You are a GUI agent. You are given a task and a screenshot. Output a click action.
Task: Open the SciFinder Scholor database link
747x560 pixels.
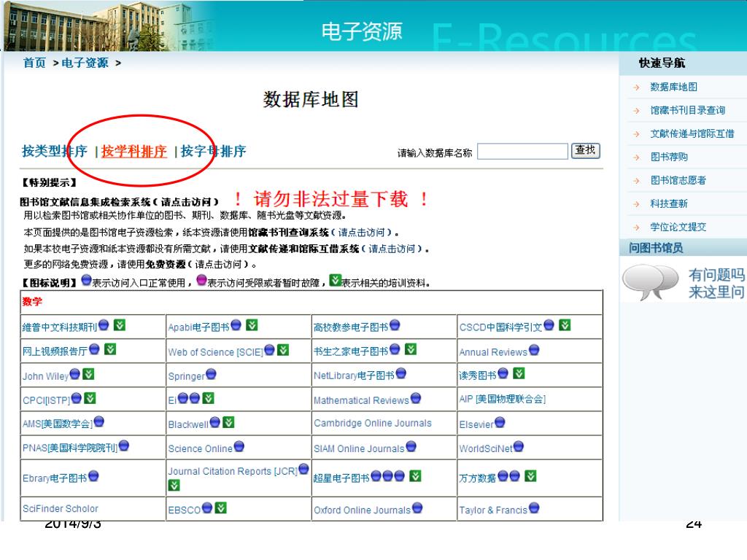61,508
